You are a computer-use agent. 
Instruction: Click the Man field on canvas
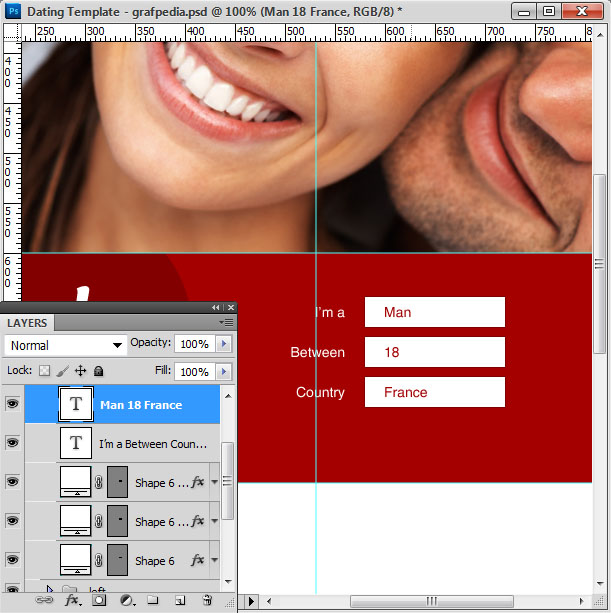pyautogui.click(x=435, y=312)
